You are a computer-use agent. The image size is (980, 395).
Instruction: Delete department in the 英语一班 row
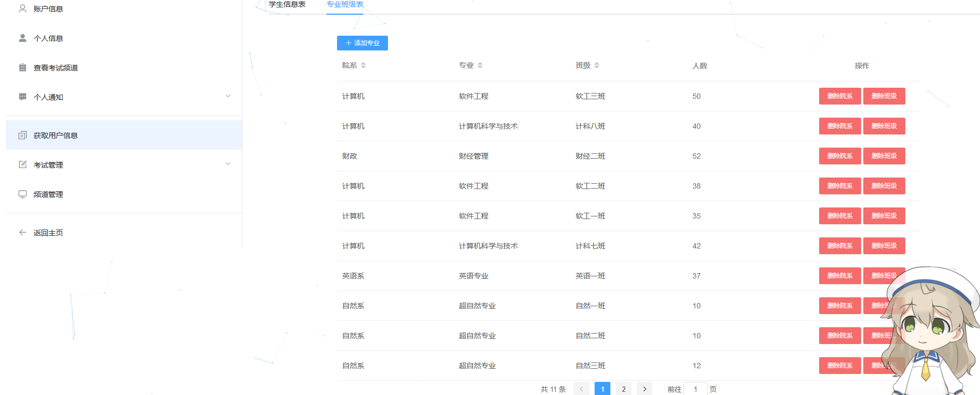(x=840, y=276)
